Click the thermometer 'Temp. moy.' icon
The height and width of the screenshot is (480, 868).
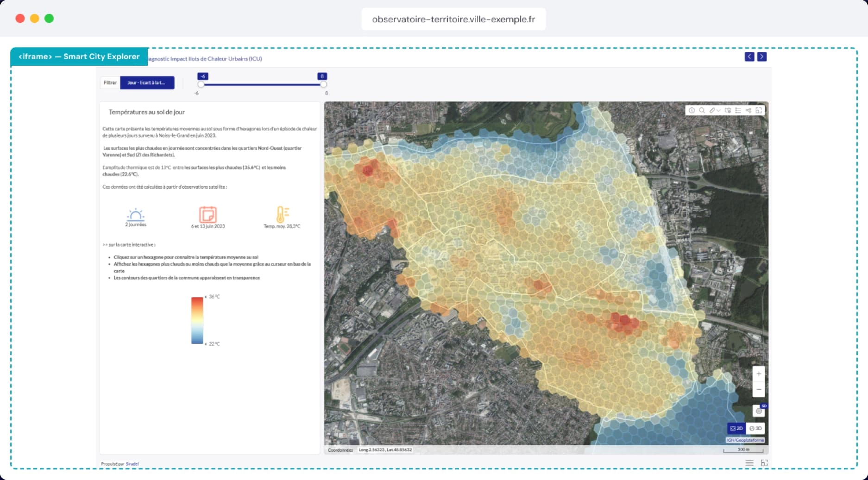coord(283,215)
